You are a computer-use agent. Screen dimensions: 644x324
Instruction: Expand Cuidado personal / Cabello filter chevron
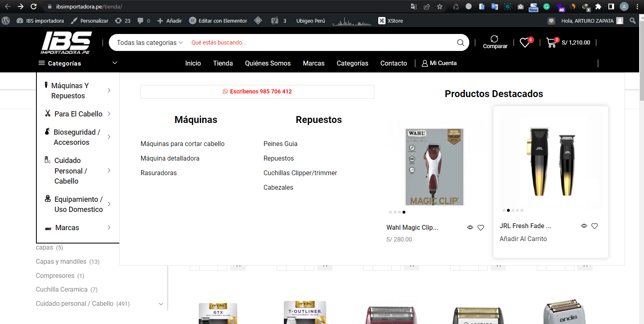tap(161, 304)
